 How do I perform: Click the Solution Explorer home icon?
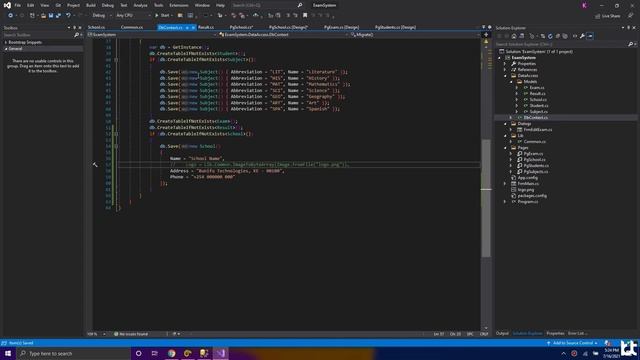514,36
